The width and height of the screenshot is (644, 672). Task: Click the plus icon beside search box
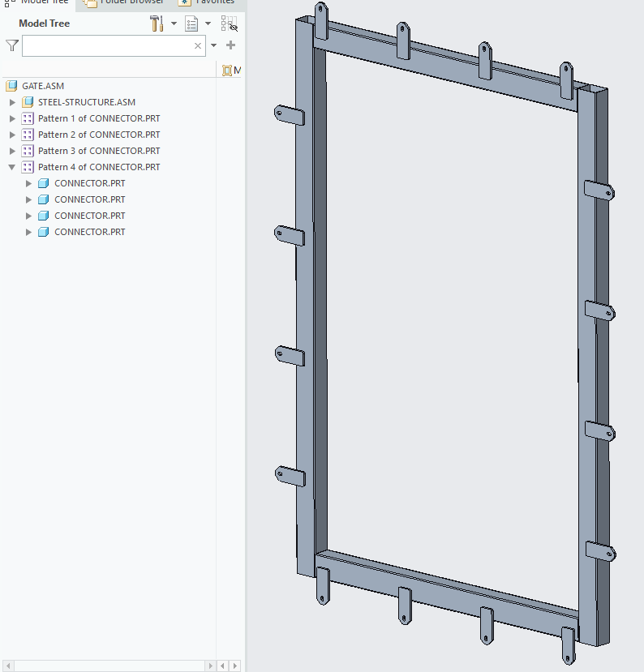click(x=230, y=45)
